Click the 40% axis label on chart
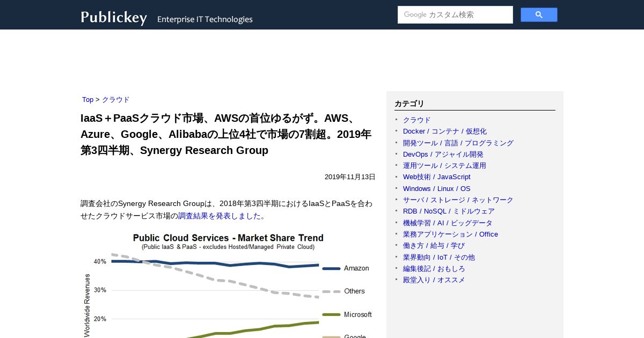This screenshot has width=644, height=338. [x=100, y=262]
